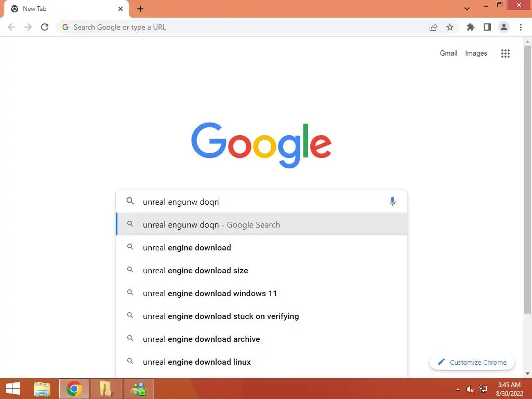Click the scrollbar up arrow
Screen dimensions: 532x399
click(x=528, y=42)
